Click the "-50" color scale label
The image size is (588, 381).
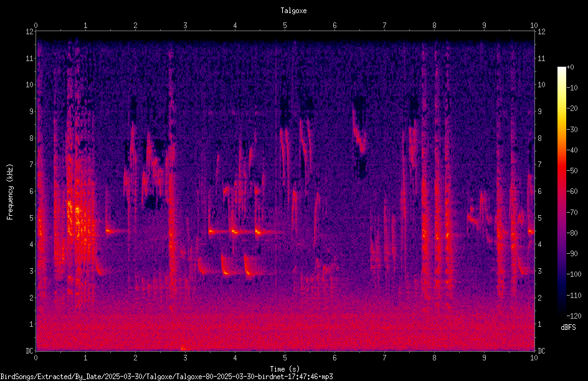coord(572,171)
